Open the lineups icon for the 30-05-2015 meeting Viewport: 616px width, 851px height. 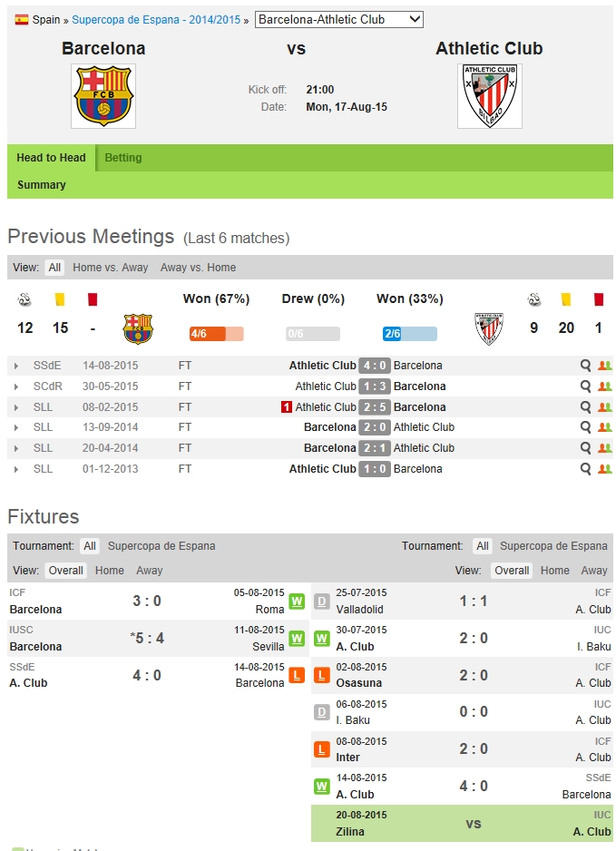tap(605, 386)
